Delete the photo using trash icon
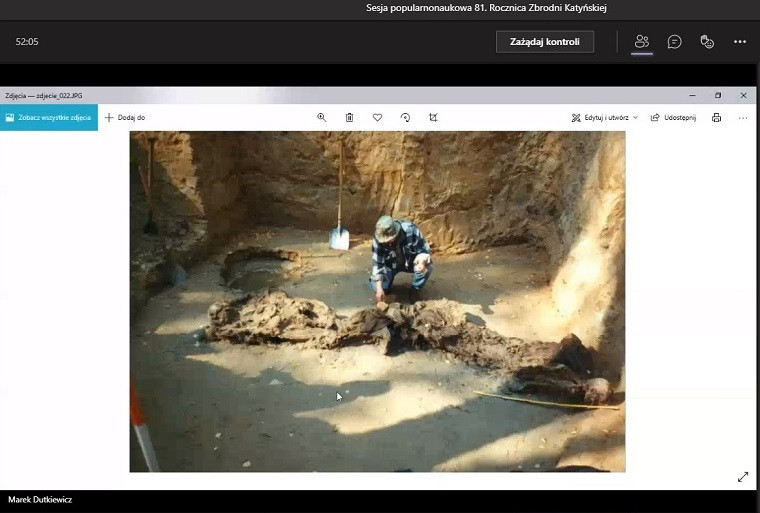This screenshot has width=760, height=513. (350, 117)
